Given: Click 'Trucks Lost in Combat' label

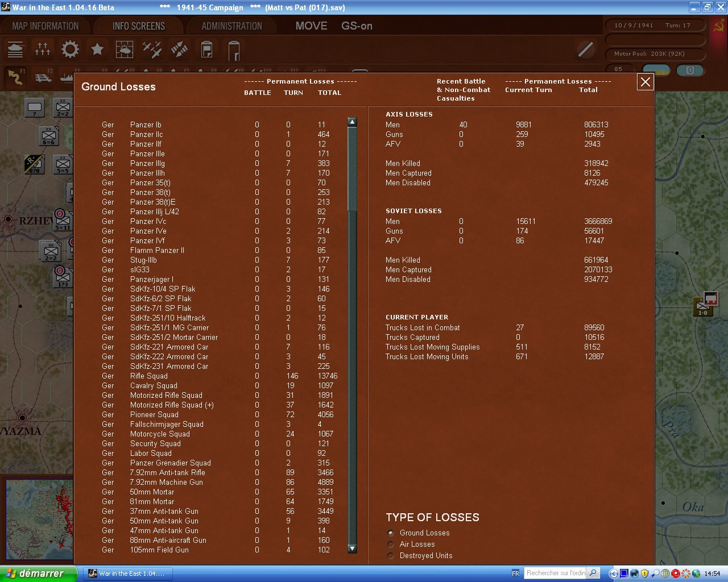Looking at the screenshot, I should (x=423, y=327).
